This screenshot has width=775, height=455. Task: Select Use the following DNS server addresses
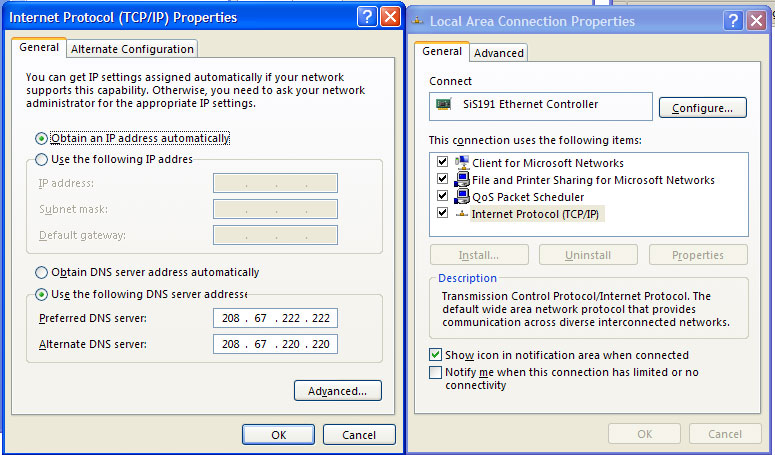click(x=42, y=294)
